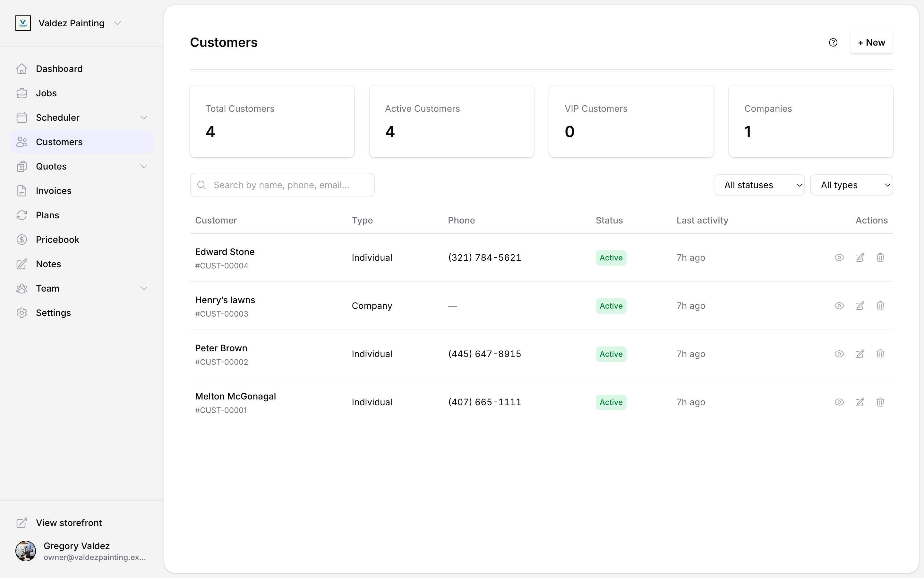Click the + New customer button
Image resolution: width=924 pixels, height=578 pixels.
click(871, 42)
